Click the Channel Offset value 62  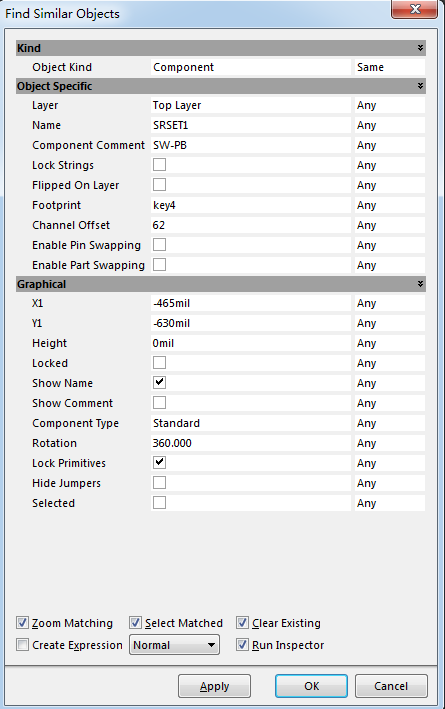coord(251,225)
